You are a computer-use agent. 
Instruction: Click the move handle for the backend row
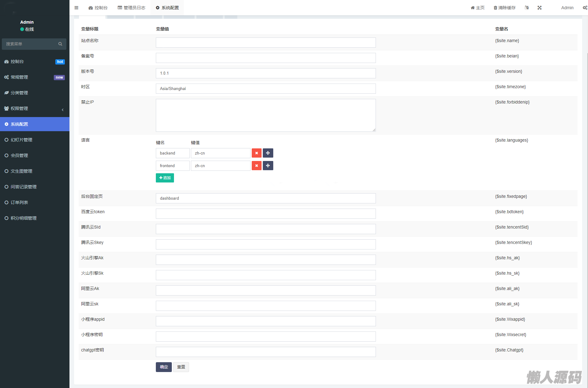click(268, 153)
